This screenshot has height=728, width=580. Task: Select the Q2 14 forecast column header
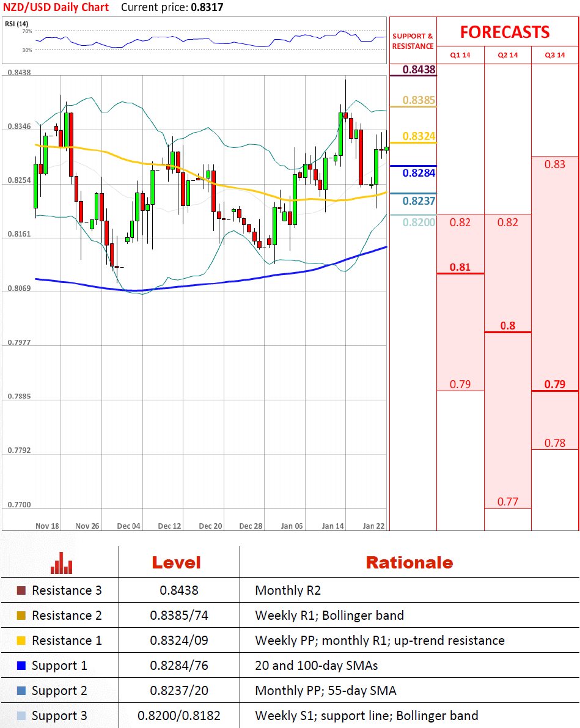click(508, 55)
